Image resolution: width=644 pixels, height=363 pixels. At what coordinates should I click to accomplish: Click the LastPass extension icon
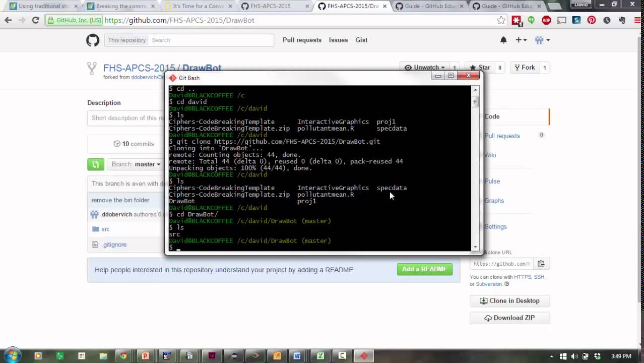point(517,20)
